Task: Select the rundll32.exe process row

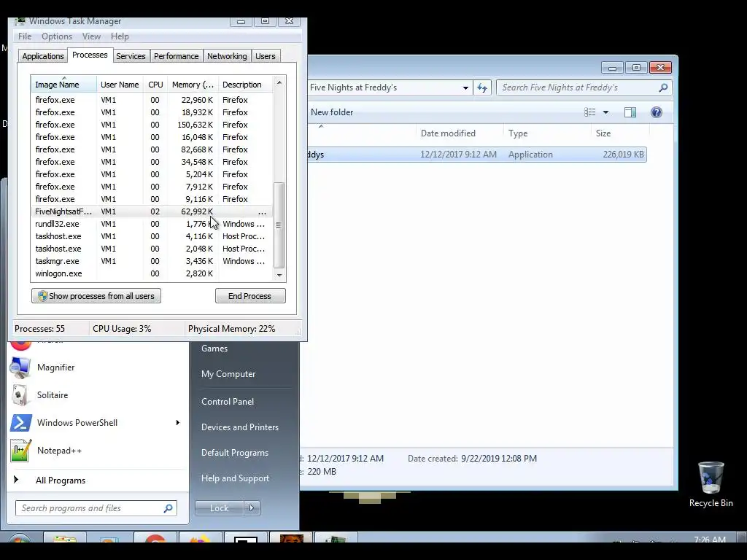Action: 152,224
